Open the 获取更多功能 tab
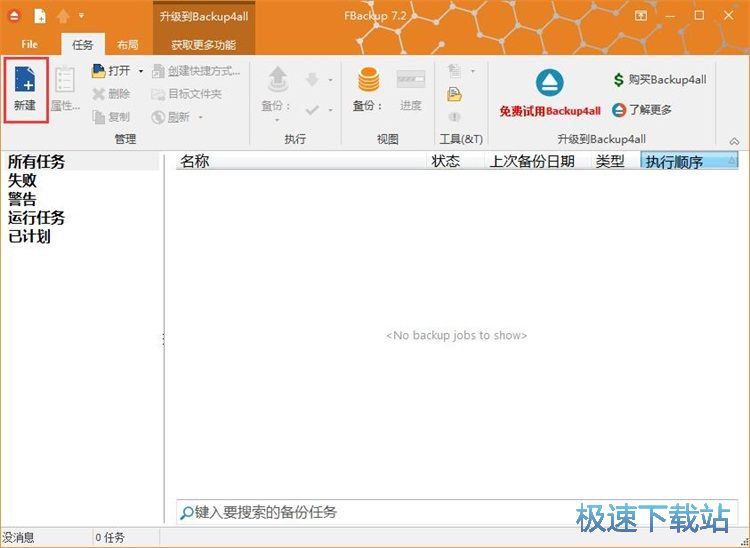750x548 pixels. (x=204, y=45)
